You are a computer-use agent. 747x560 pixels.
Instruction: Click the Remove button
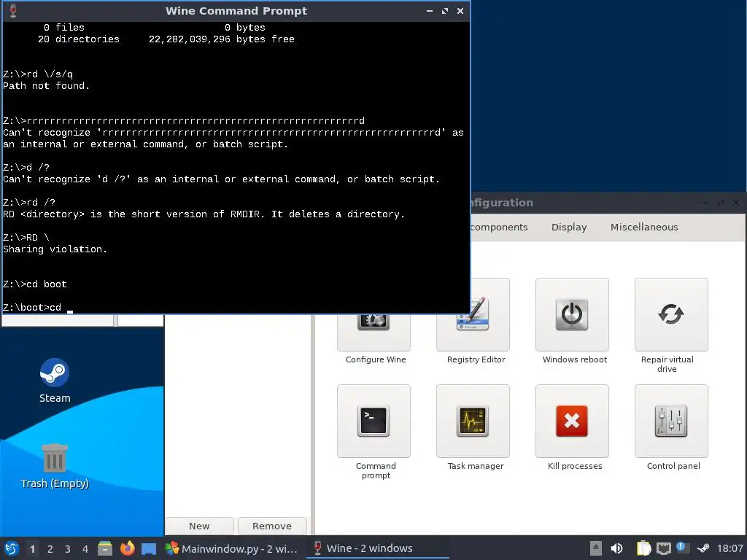(272, 526)
